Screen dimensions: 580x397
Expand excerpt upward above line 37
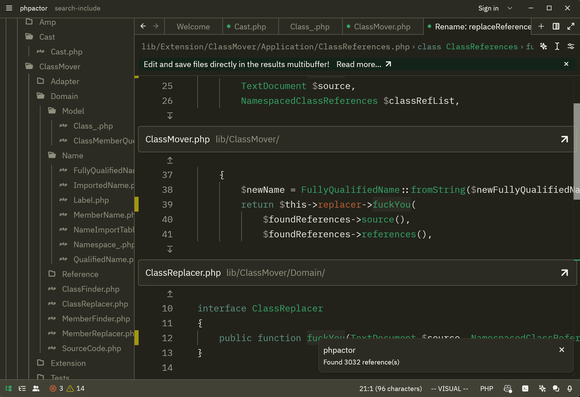click(x=169, y=160)
